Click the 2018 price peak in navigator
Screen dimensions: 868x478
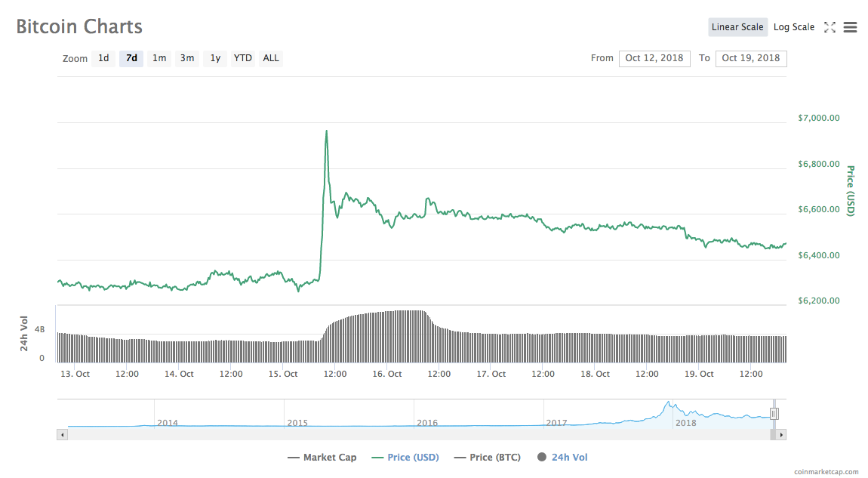(669, 402)
